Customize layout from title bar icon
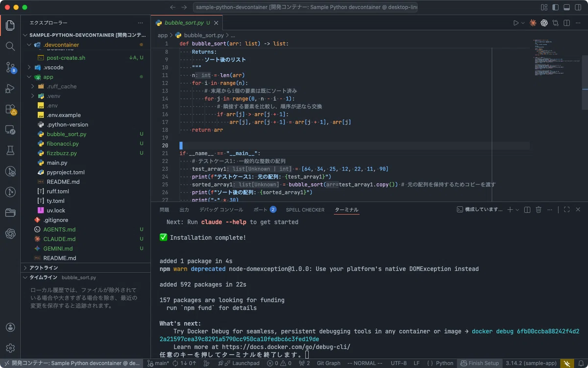Viewport: 588px width, 368px height. pyautogui.click(x=544, y=7)
